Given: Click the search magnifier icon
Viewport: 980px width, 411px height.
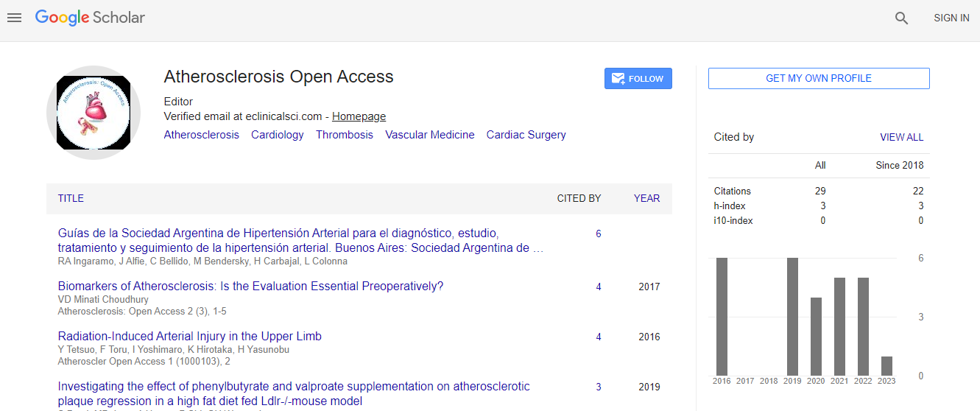Looking at the screenshot, I should [x=901, y=18].
